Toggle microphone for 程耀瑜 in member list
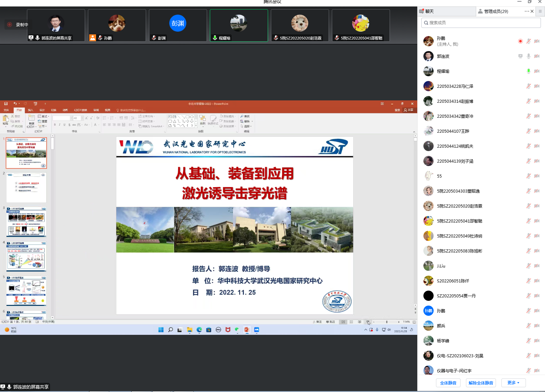Image resolution: width=545 pixels, height=392 pixels. coord(528,71)
